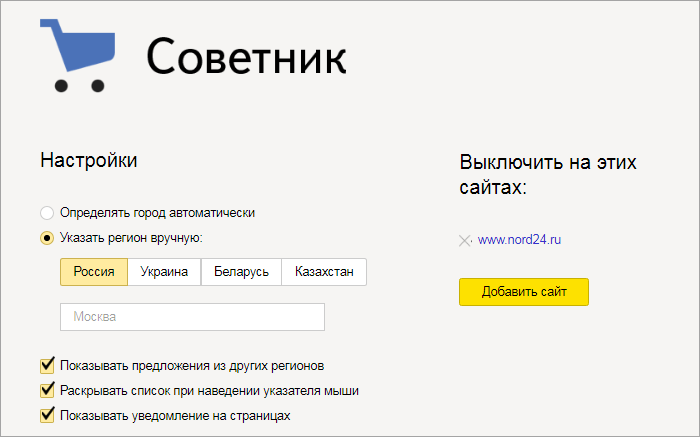
Task: Select 'Определять город автоматически' radio option
Action: (47, 213)
